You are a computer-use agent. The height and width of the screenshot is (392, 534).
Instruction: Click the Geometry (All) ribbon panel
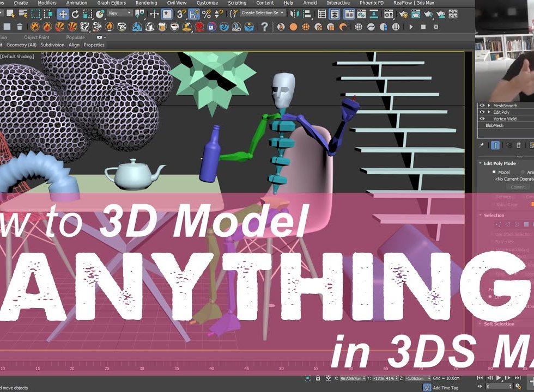click(21, 45)
